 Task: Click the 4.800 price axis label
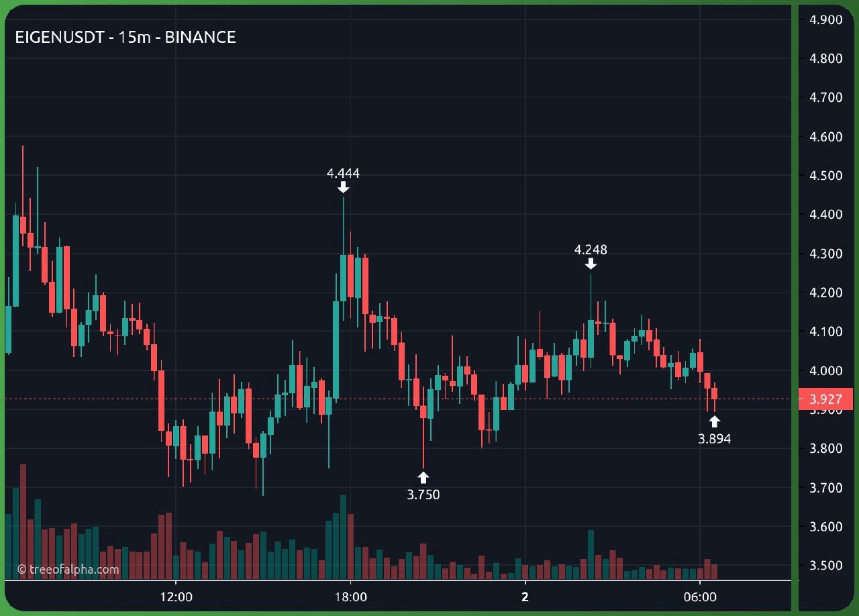826,59
